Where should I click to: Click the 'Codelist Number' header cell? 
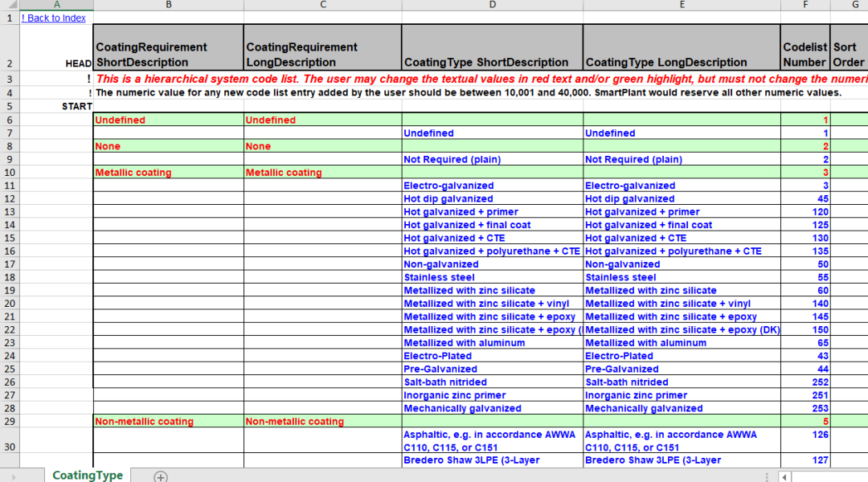(805, 47)
